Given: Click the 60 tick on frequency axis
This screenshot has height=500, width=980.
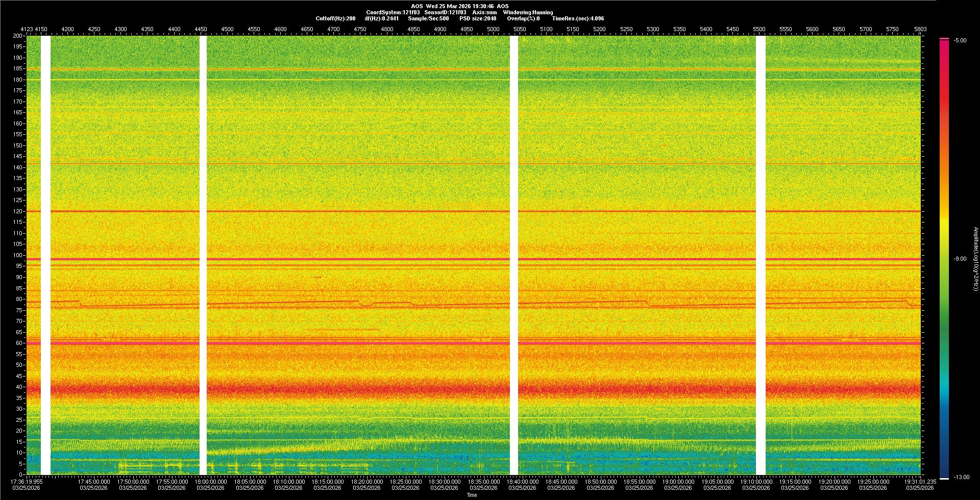Looking at the screenshot, I should click(x=19, y=343).
